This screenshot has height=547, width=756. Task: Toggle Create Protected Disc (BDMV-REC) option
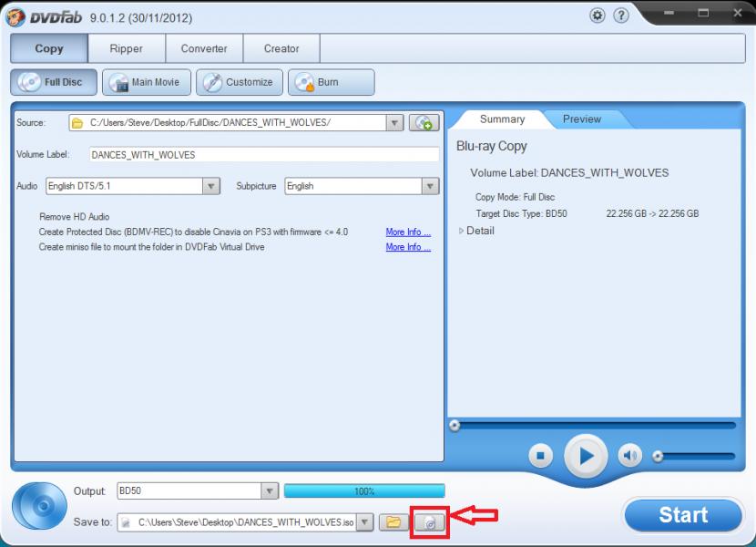click(193, 232)
